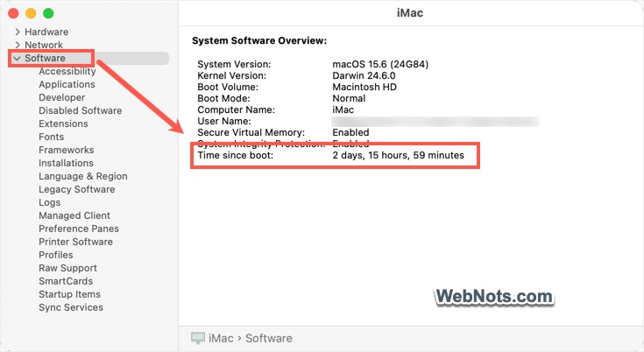Screen dimensions: 644x352
Task: Click iMac in the bottom path bar
Action: pyautogui.click(x=221, y=338)
